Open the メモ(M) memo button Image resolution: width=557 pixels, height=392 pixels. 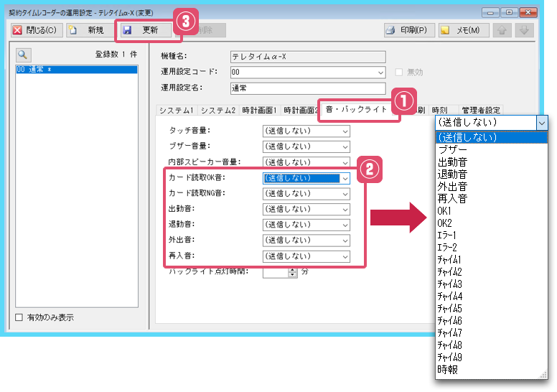click(x=463, y=30)
